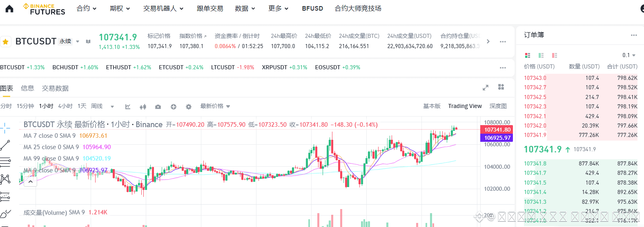Image resolution: width=644 pixels, height=227 pixels.
Task: Click the plus circle chart toolbar icon
Action: tap(174, 107)
